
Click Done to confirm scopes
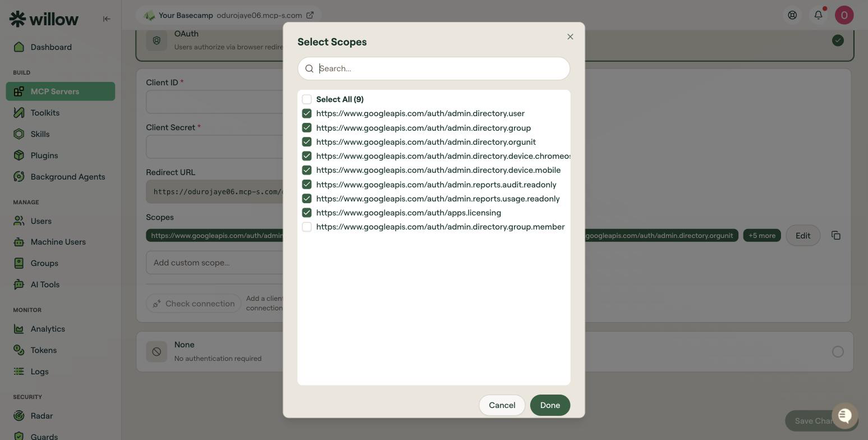coord(550,405)
